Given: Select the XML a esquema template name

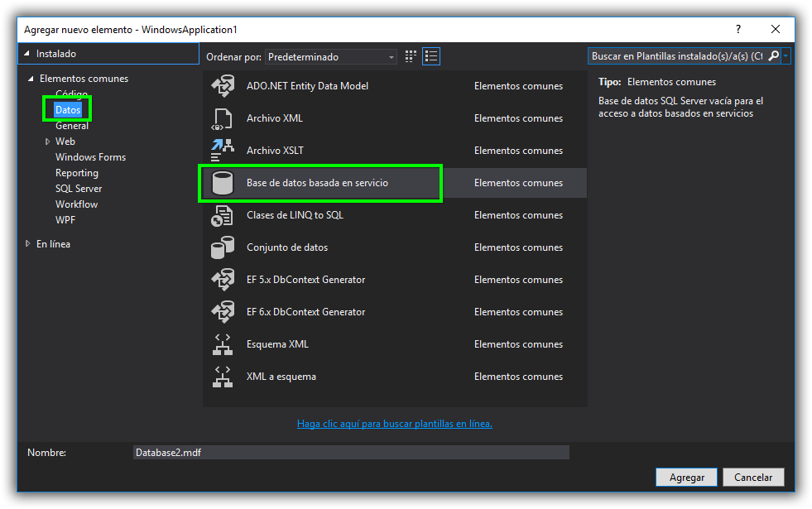Looking at the screenshot, I should click(281, 377).
